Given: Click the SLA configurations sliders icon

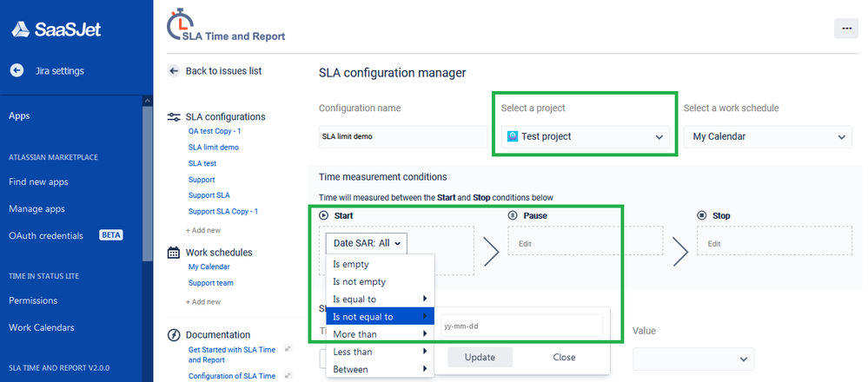Looking at the screenshot, I should point(174,116).
